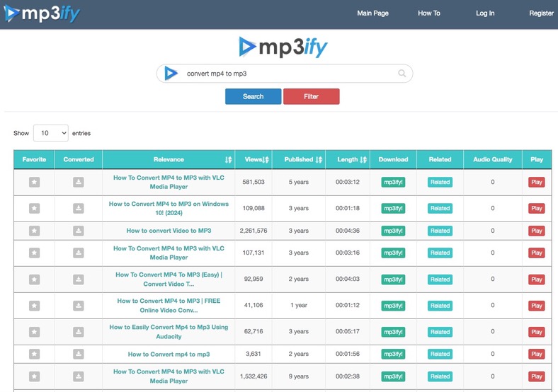This screenshot has height=392, width=558.
Task: Related button for 62,716 views video
Action: (x=440, y=332)
